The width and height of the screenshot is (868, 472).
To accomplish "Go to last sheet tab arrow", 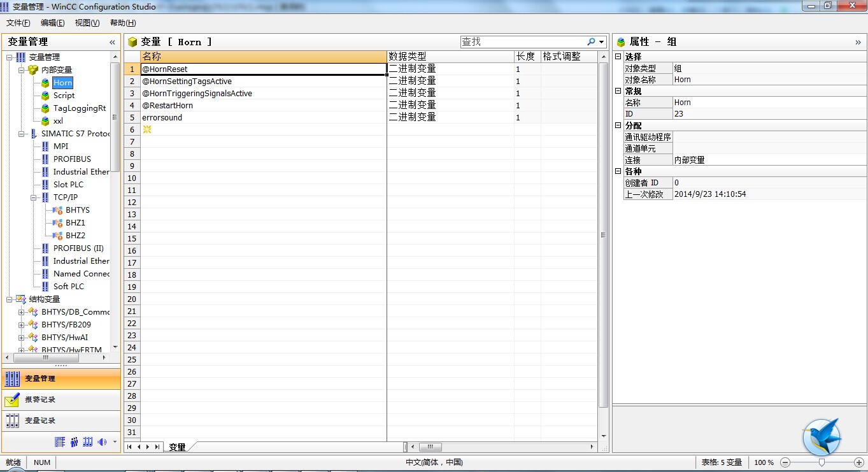I will click(x=157, y=447).
